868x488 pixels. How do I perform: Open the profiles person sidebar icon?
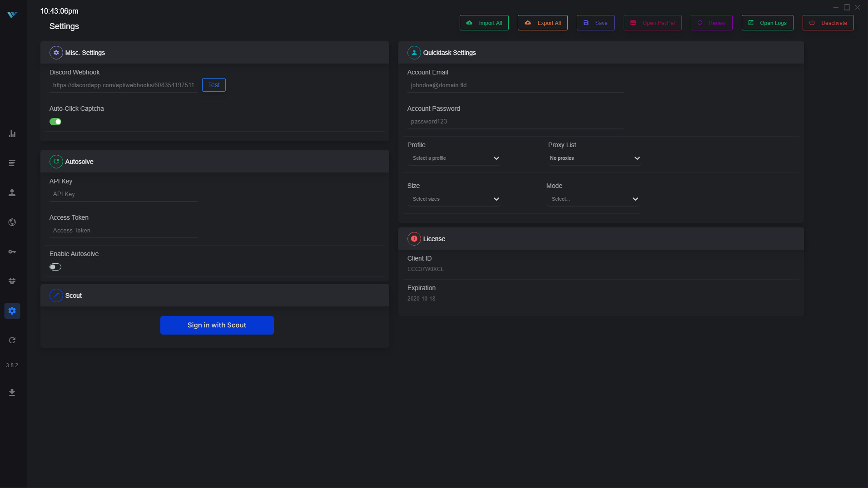(12, 193)
